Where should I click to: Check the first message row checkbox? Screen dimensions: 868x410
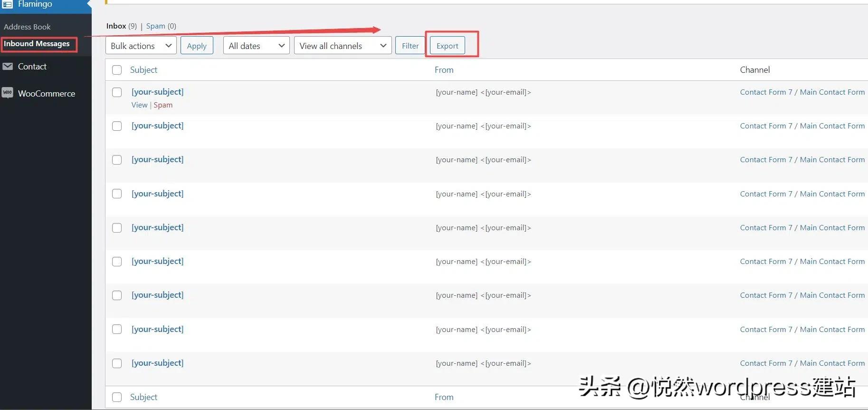117,92
